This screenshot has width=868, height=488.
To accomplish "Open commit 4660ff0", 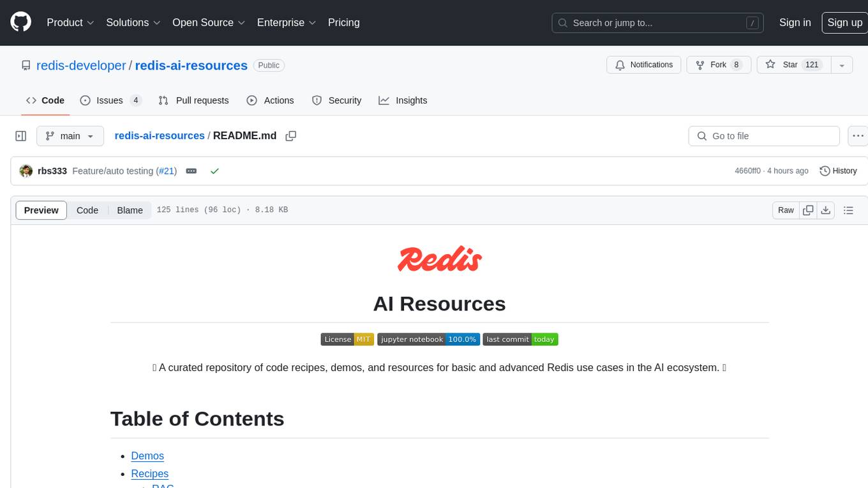I will coord(747,171).
